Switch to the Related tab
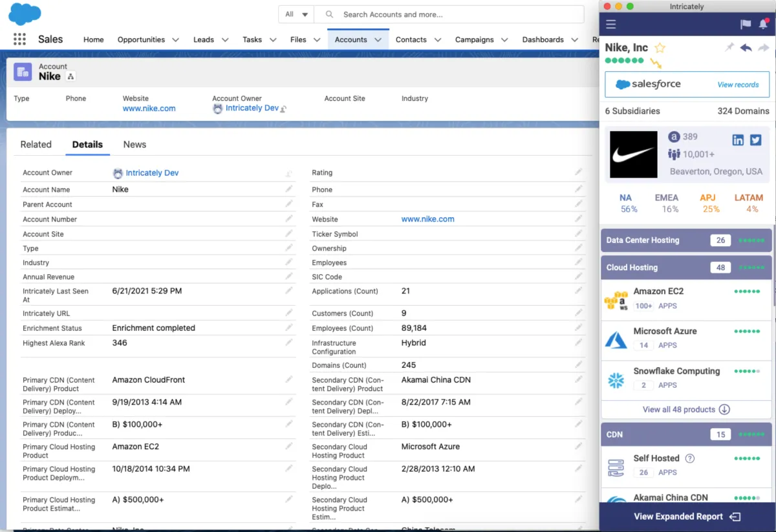This screenshot has height=532, width=776. [36, 144]
